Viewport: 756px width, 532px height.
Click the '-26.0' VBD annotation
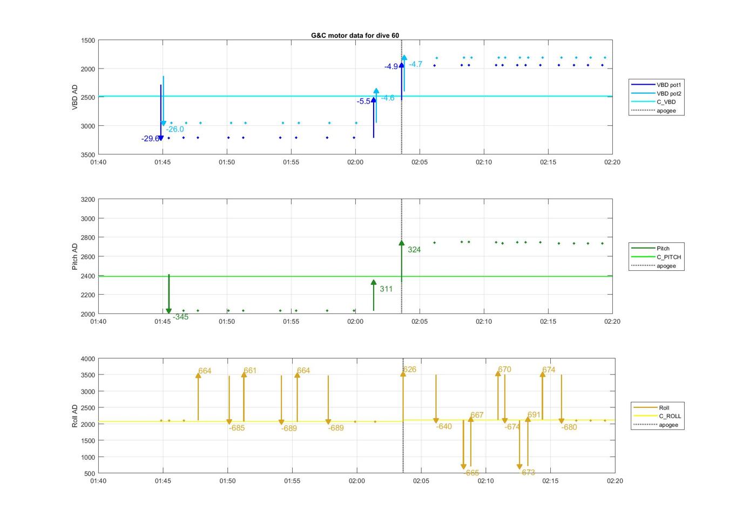pos(175,129)
